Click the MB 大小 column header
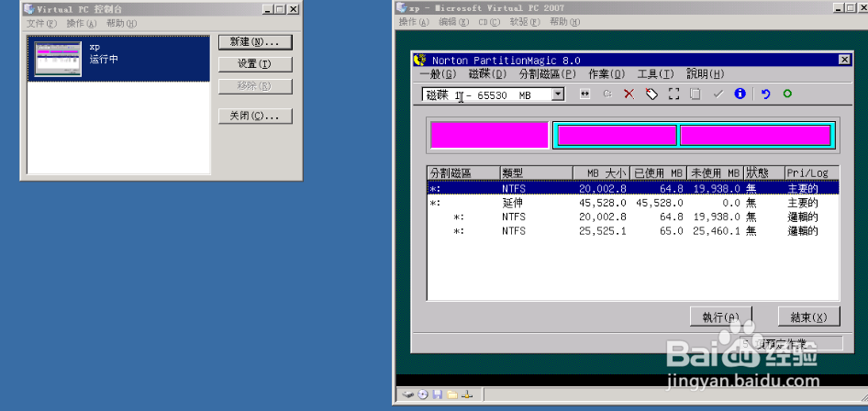This screenshot has height=411, width=868. 601,173
